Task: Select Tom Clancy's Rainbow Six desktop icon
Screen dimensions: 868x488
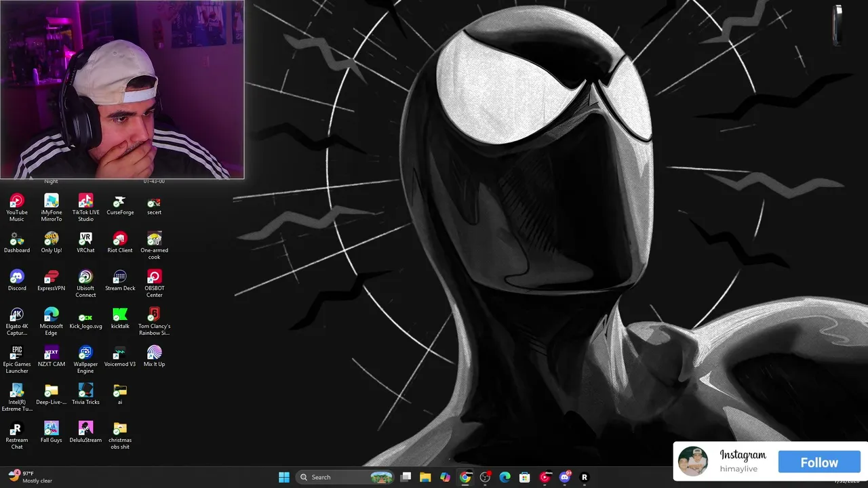Action: click(x=154, y=321)
